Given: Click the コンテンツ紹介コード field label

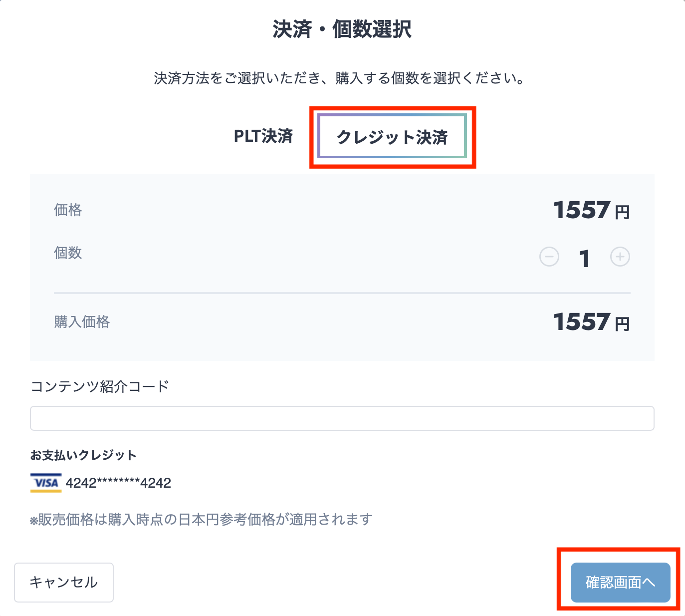Looking at the screenshot, I should click(x=100, y=386).
